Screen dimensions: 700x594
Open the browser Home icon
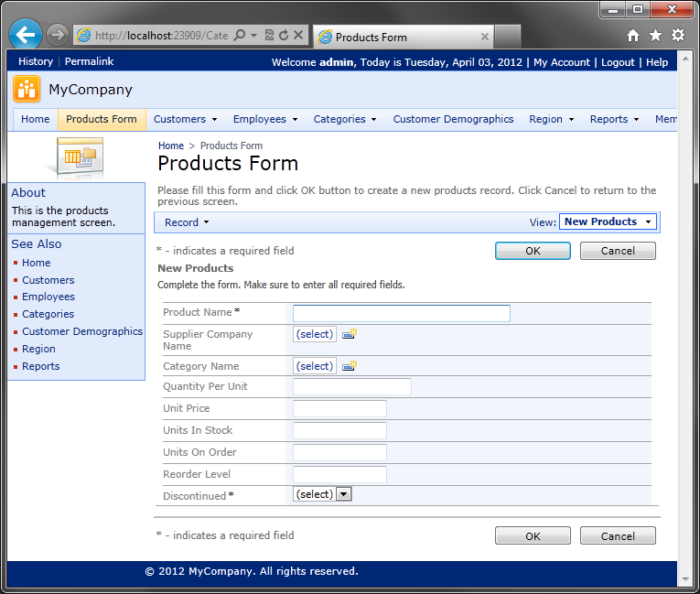[633, 36]
